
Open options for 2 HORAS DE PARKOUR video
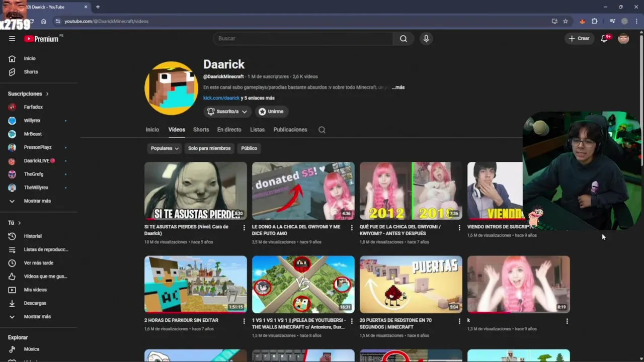click(244, 321)
